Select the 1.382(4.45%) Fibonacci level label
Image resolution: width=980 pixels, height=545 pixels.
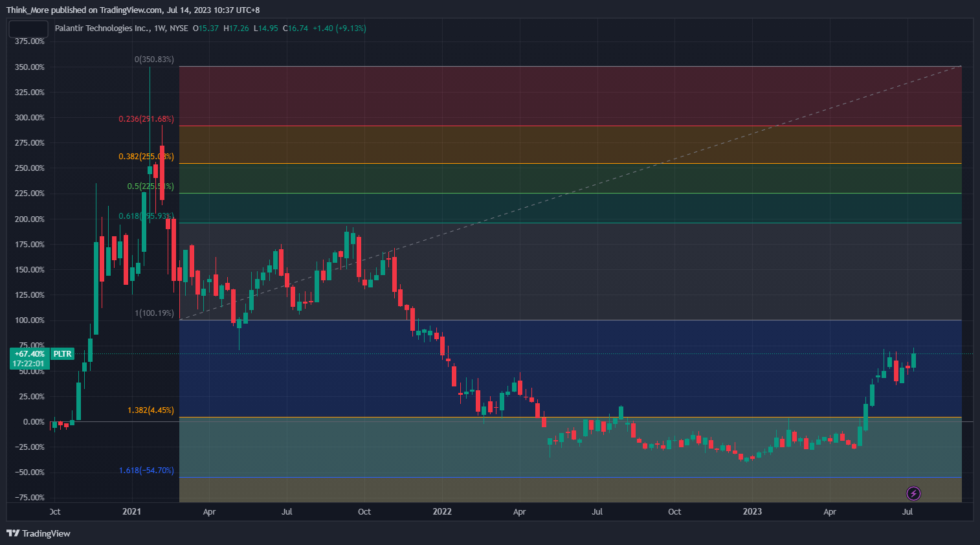click(x=151, y=410)
